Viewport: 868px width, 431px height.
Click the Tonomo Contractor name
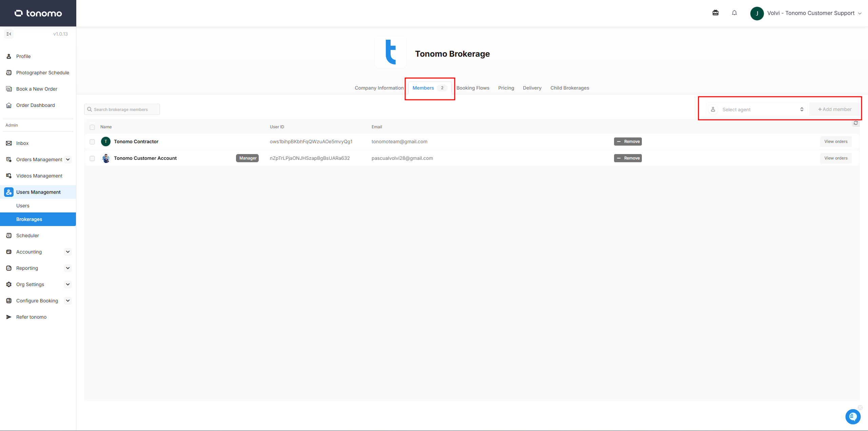[x=136, y=142]
